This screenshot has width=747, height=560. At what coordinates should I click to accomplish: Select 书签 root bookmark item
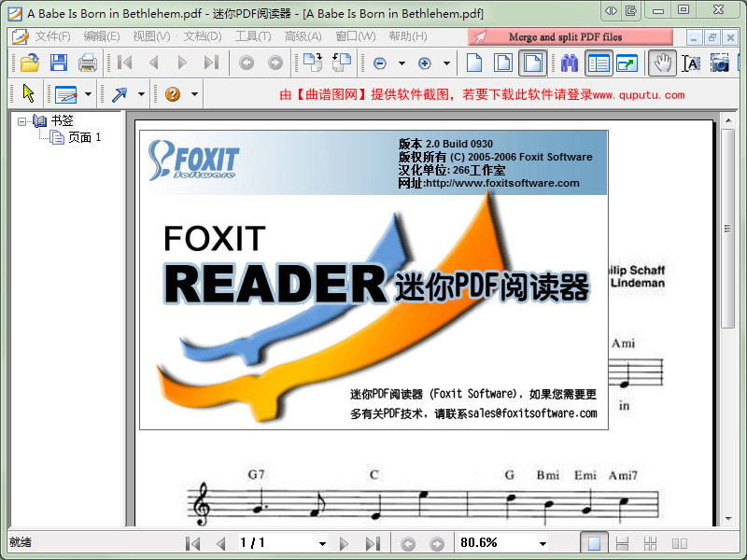[62, 121]
